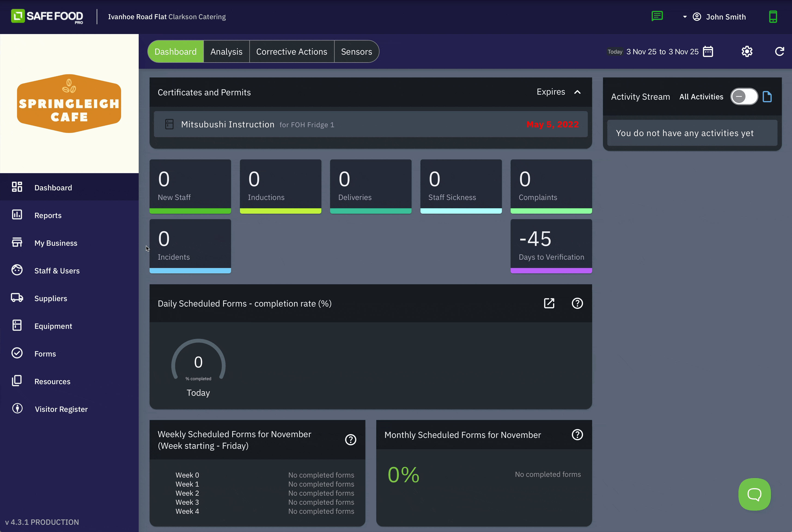792x532 pixels.
Task: Show help for Daily Scheduled Forms
Action: point(577,303)
